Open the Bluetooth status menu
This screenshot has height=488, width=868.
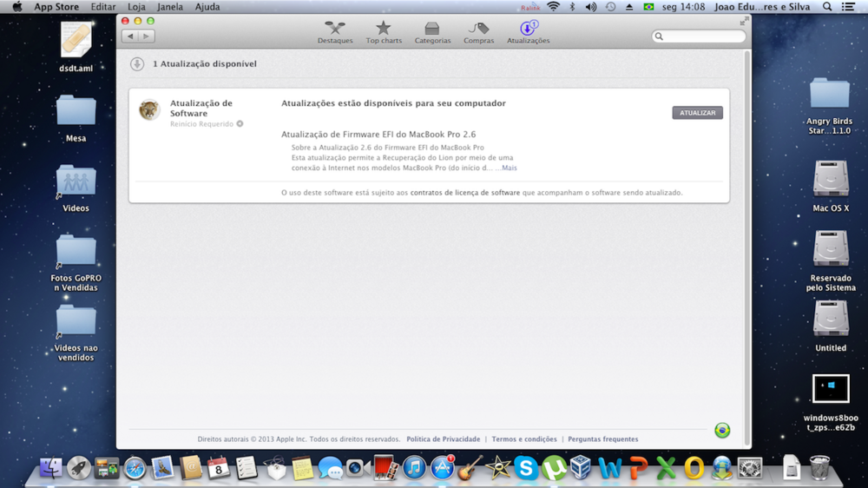coord(572,7)
